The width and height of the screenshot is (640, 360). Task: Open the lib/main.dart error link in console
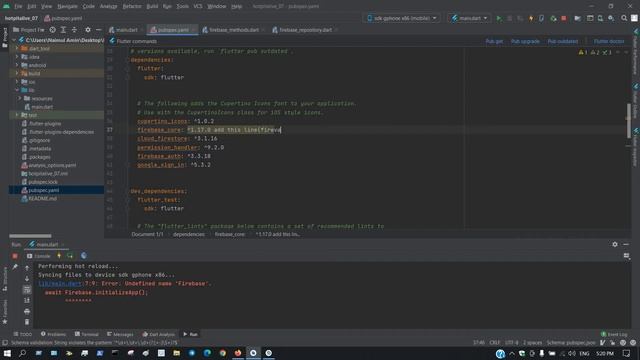click(60, 284)
